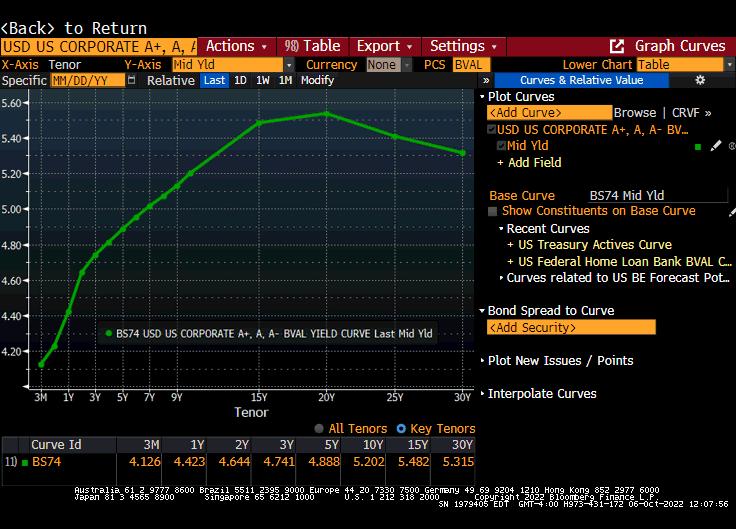
Task: Click the calendar icon beside the Specific date field
Action: (131, 80)
